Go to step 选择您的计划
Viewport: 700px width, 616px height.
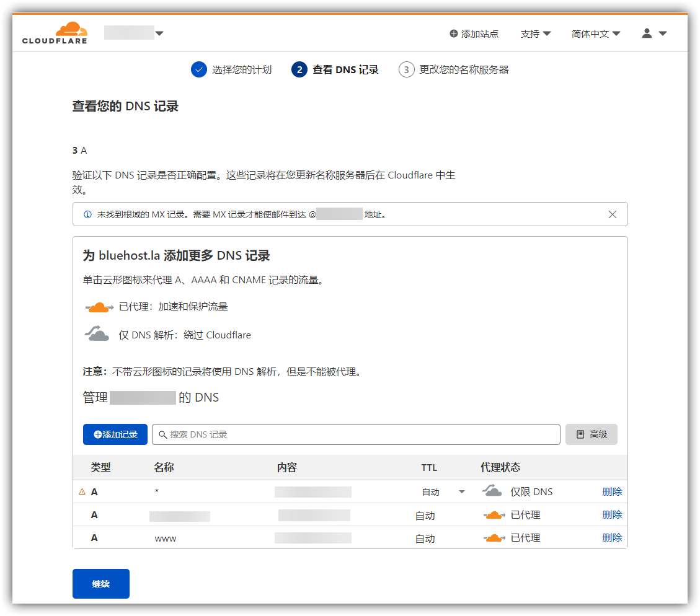click(231, 69)
